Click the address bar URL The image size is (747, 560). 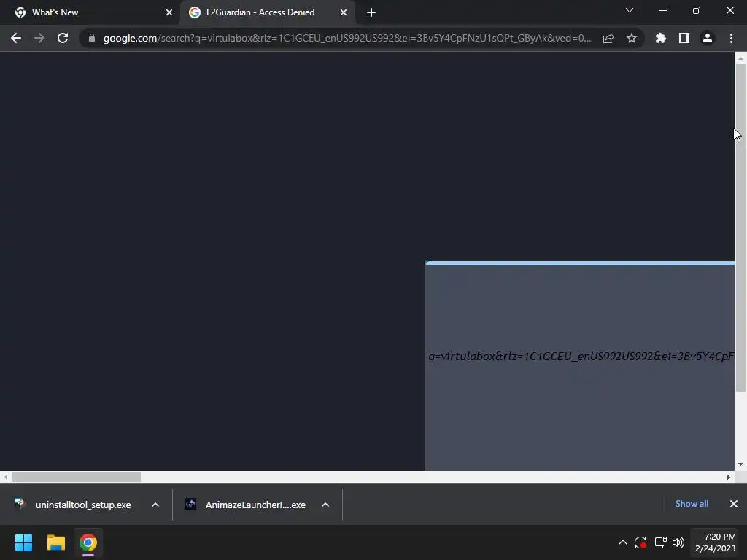point(347,38)
